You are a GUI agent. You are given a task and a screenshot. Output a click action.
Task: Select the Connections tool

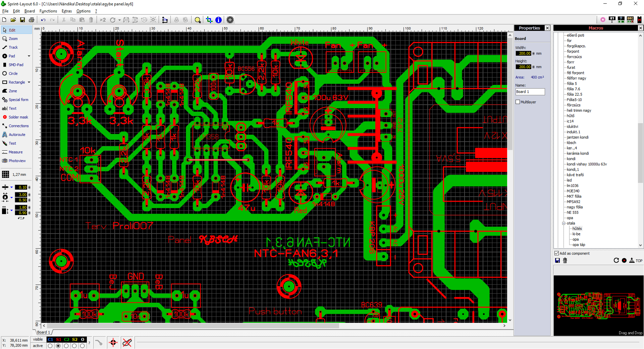point(16,126)
